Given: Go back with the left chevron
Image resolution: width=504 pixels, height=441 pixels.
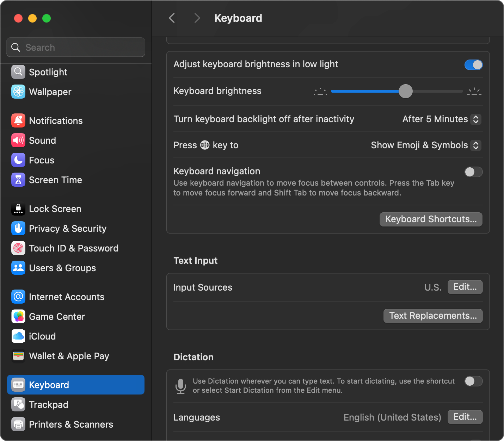Looking at the screenshot, I should 172,18.
